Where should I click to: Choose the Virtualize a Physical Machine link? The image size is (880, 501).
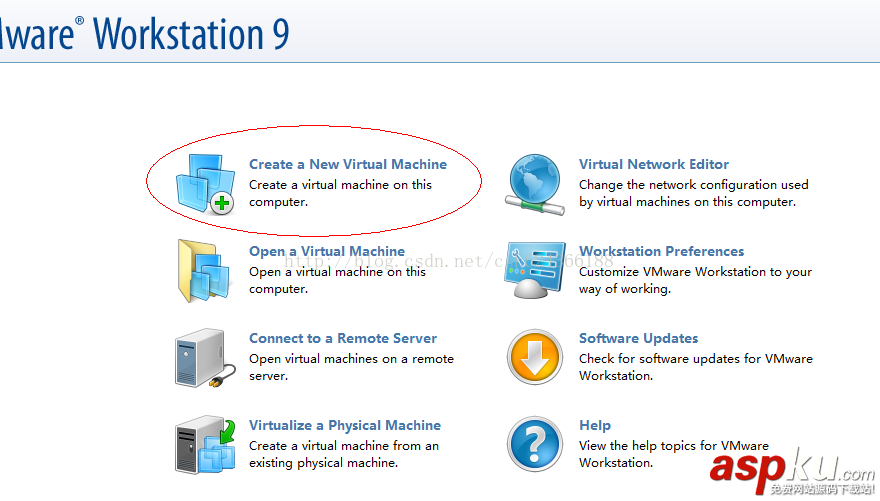coord(345,425)
